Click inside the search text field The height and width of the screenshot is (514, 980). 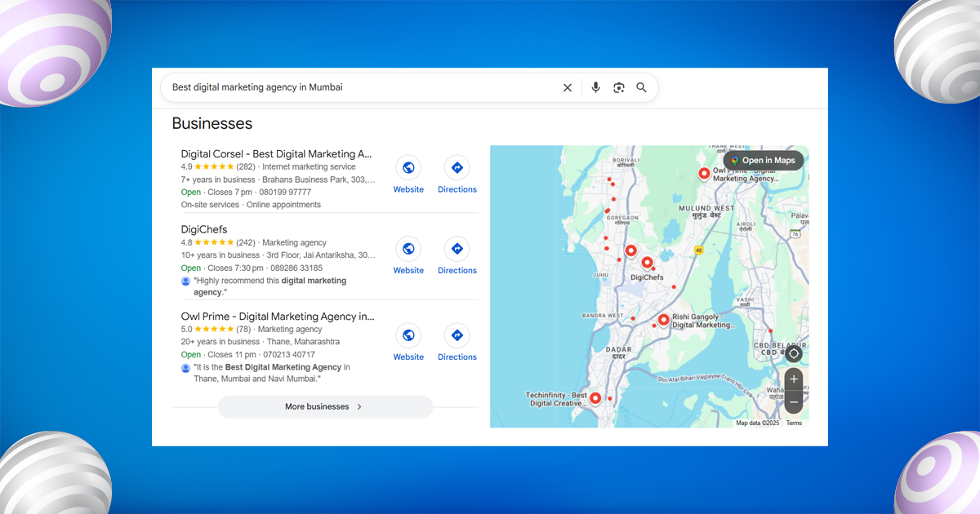[x=359, y=87]
